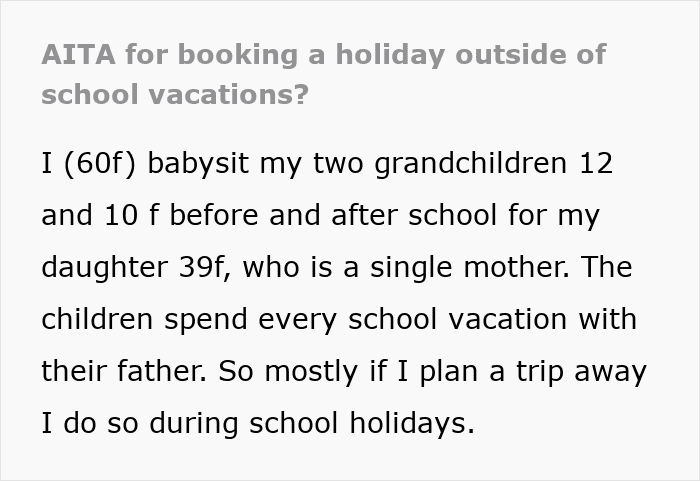
Task: Click the phrase "and 10 f"
Action: (x=100, y=215)
